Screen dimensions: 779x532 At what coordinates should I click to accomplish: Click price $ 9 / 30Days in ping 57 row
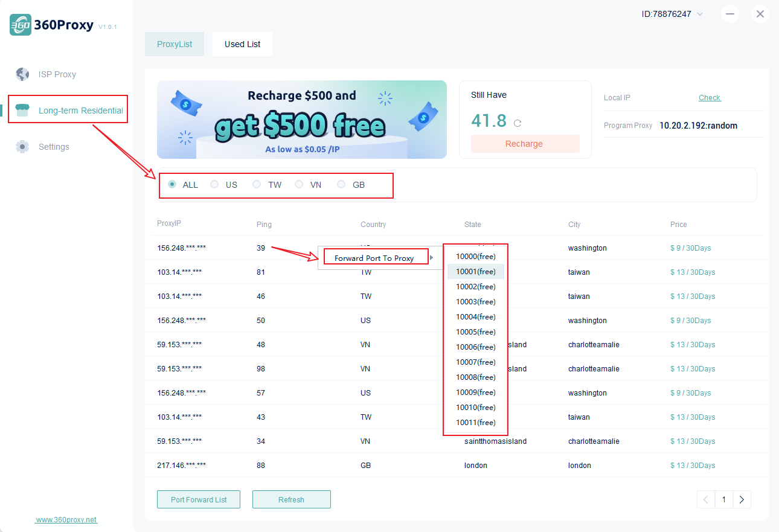691,393
